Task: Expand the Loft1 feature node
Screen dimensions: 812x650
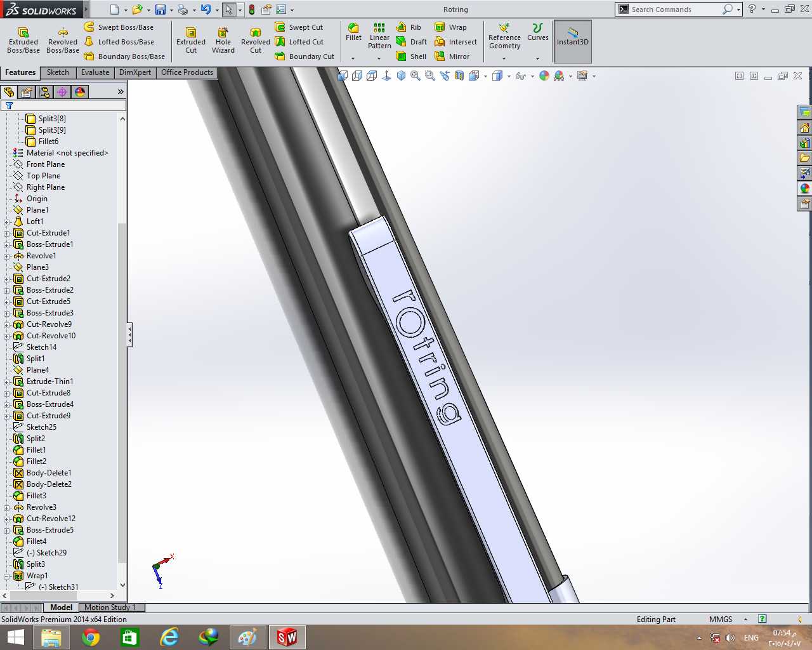Action: pyautogui.click(x=7, y=222)
